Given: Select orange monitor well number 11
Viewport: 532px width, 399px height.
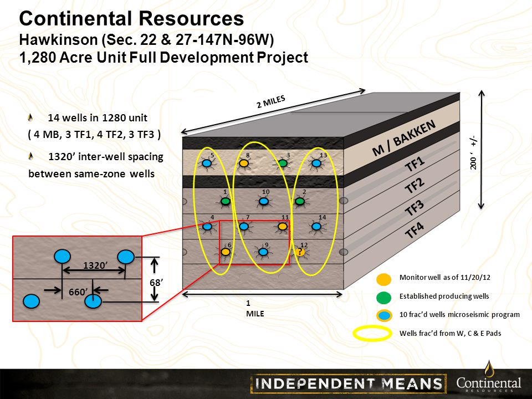Looking at the screenshot, I should (283, 226).
